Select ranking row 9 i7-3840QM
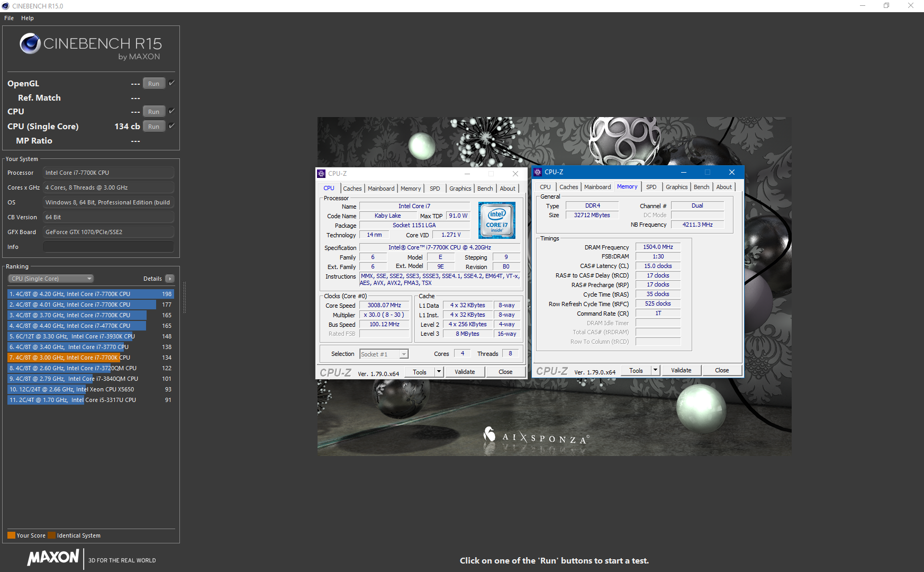The height and width of the screenshot is (572, 924). (90, 379)
